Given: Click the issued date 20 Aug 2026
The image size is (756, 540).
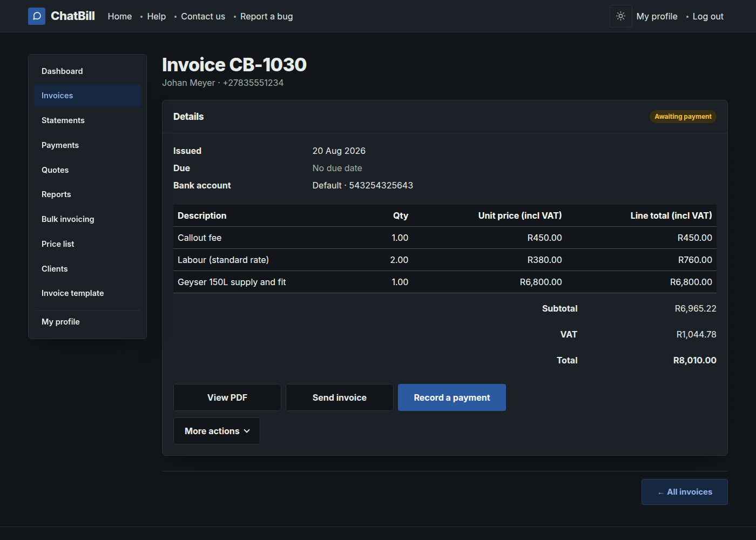Looking at the screenshot, I should [x=339, y=151].
